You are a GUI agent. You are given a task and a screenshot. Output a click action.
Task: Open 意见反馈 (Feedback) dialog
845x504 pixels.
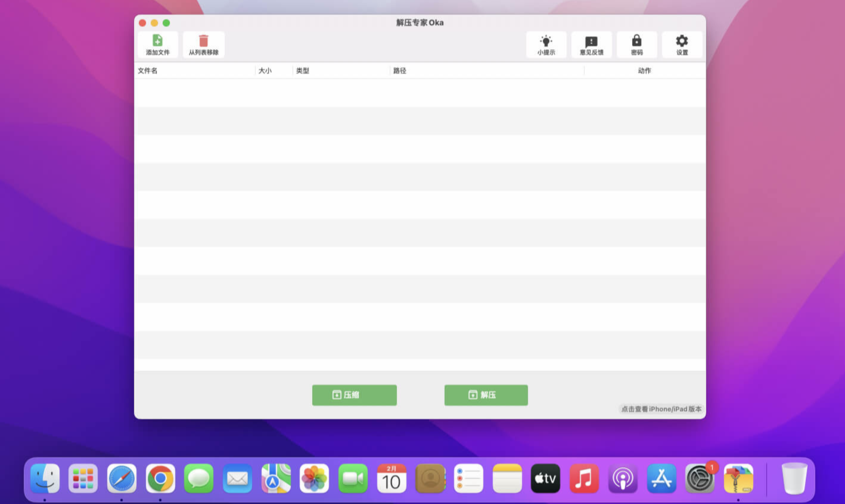point(592,44)
